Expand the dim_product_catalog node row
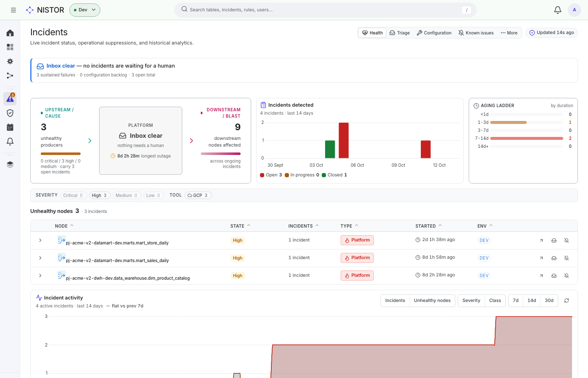The image size is (588, 378). pos(40,276)
